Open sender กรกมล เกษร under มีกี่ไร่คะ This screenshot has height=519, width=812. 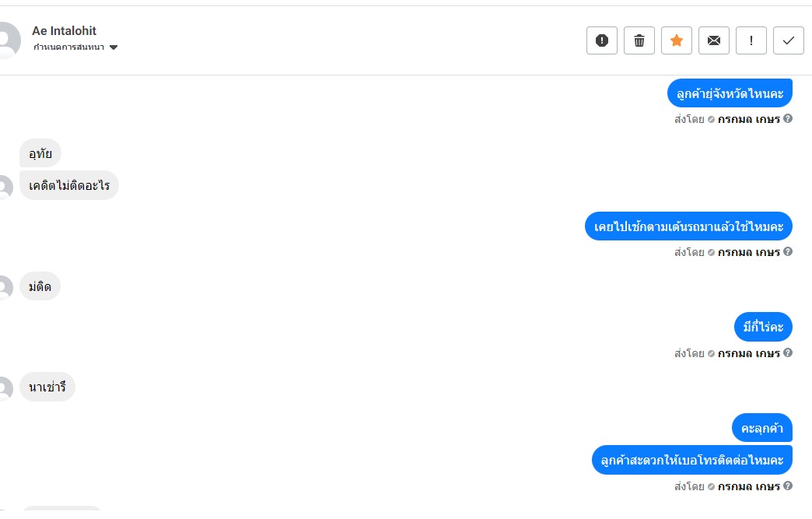click(x=748, y=353)
